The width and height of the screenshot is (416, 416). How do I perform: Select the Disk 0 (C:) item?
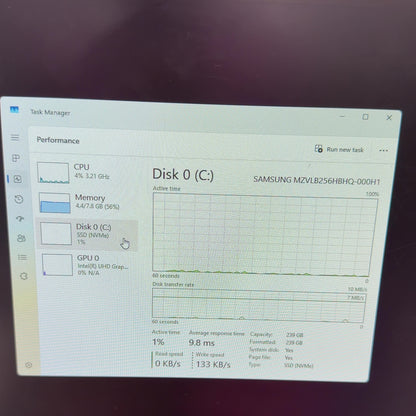87,234
